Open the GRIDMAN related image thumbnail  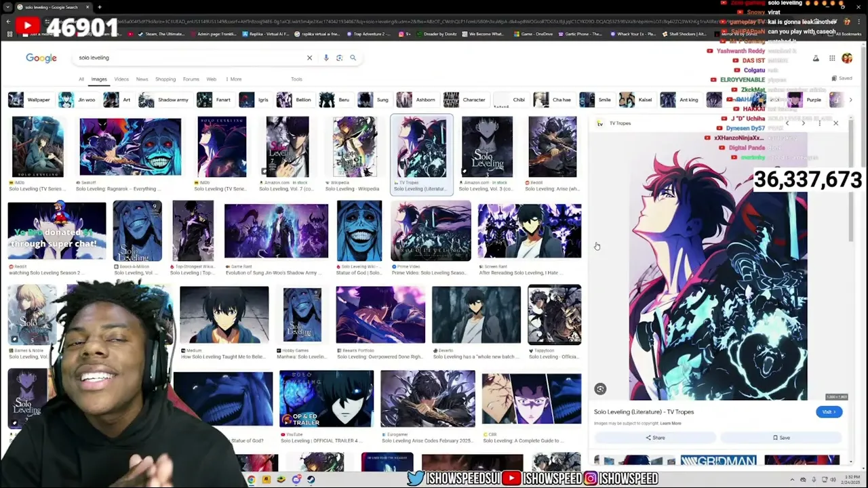(x=718, y=460)
